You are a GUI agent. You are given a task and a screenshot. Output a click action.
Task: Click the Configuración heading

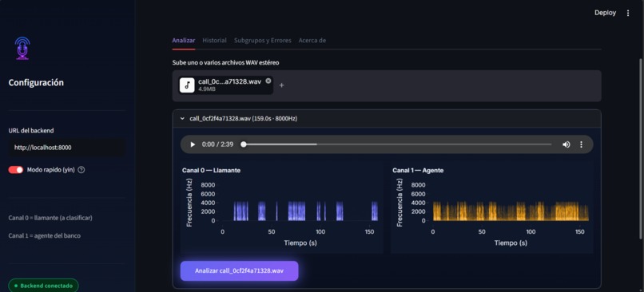click(36, 83)
